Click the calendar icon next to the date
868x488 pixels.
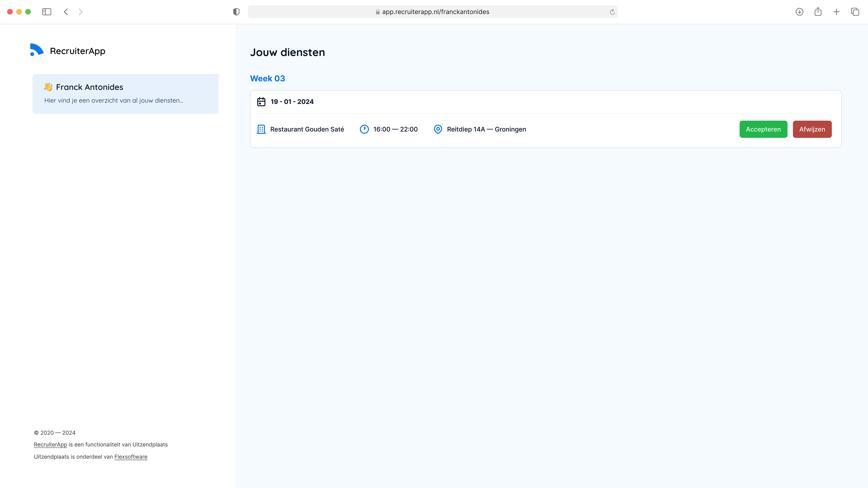261,102
